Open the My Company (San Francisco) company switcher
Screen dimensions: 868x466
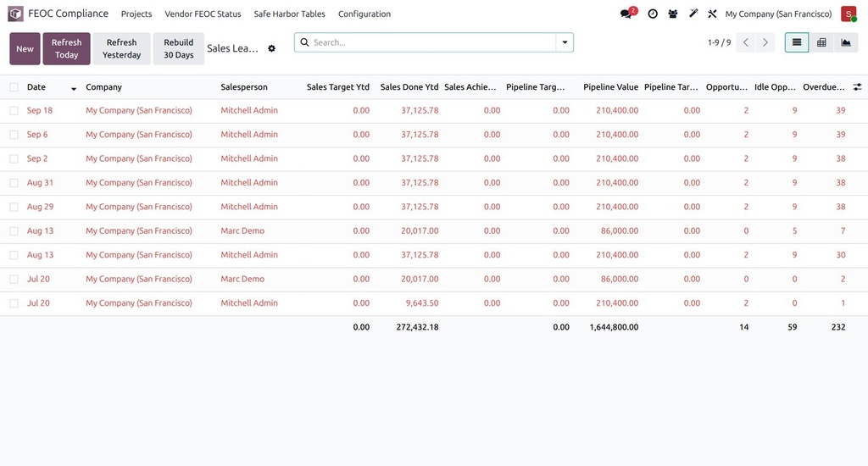778,14
